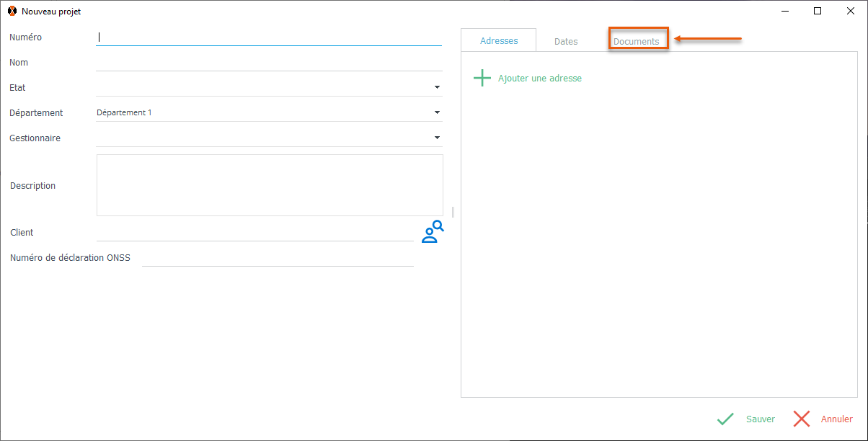868x441 pixels.
Task: Click the vertical splitter handle between panels
Action: 453,212
